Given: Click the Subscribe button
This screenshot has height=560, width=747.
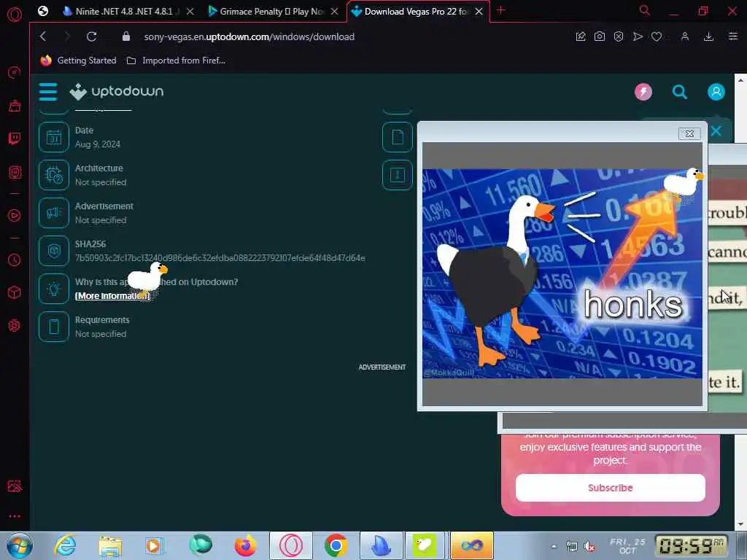Looking at the screenshot, I should pos(611,488).
